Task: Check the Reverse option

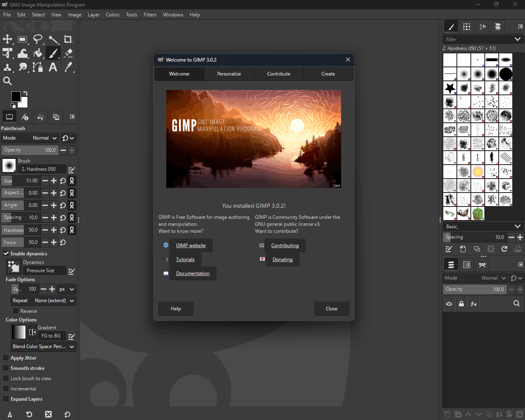Action: coord(16,311)
